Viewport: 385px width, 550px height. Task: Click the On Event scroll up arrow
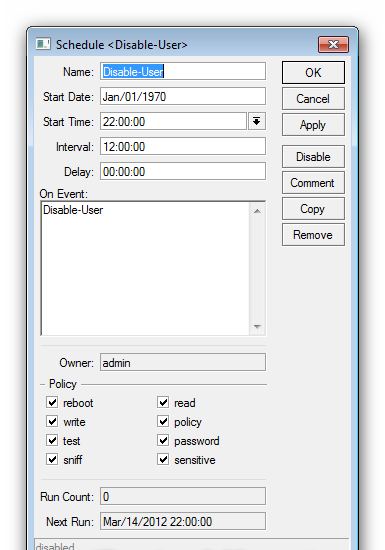pyautogui.click(x=257, y=211)
